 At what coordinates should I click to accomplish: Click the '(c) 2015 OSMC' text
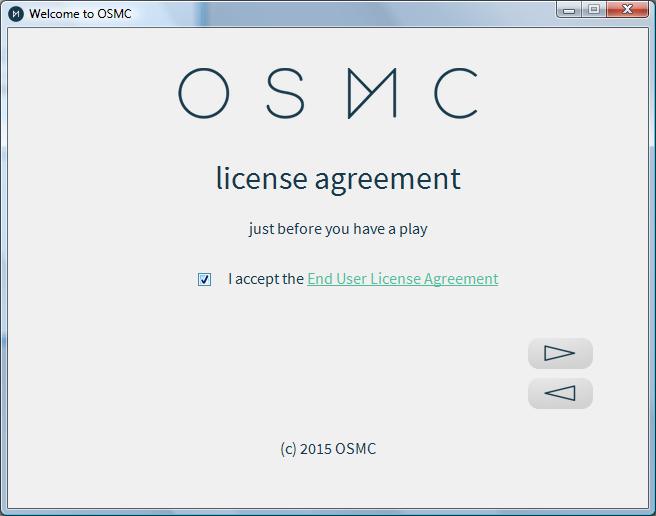(x=328, y=449)
